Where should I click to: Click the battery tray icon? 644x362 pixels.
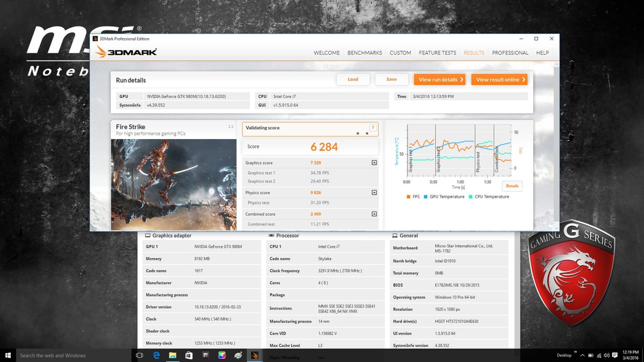[x=591, y=355]
